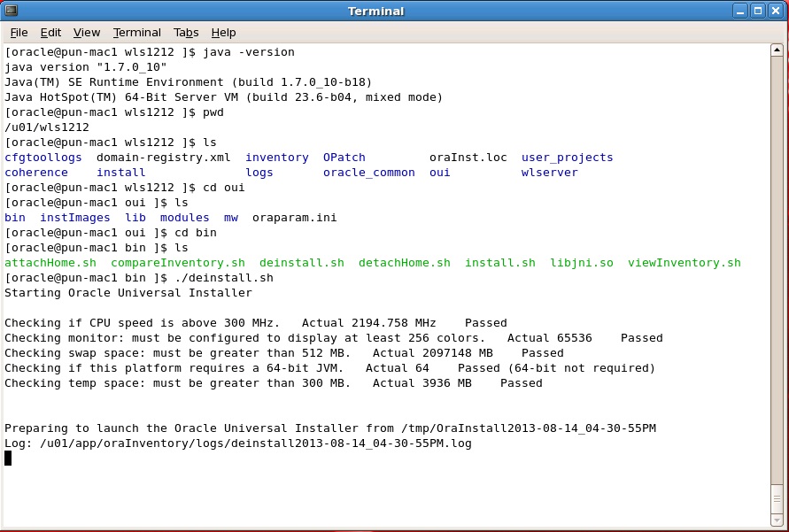
Task: Click the terminal cursor block
Action: 8,458
